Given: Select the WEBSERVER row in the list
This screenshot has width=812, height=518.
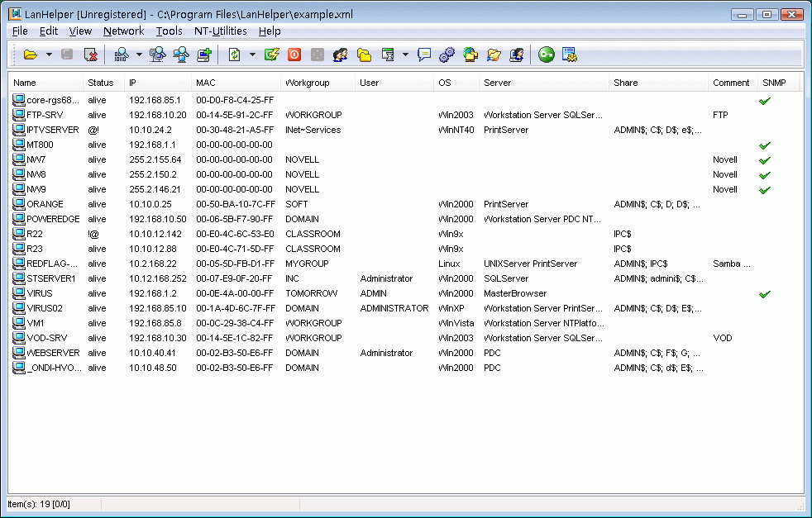Looking at the screenshot, I should point(51,353).
